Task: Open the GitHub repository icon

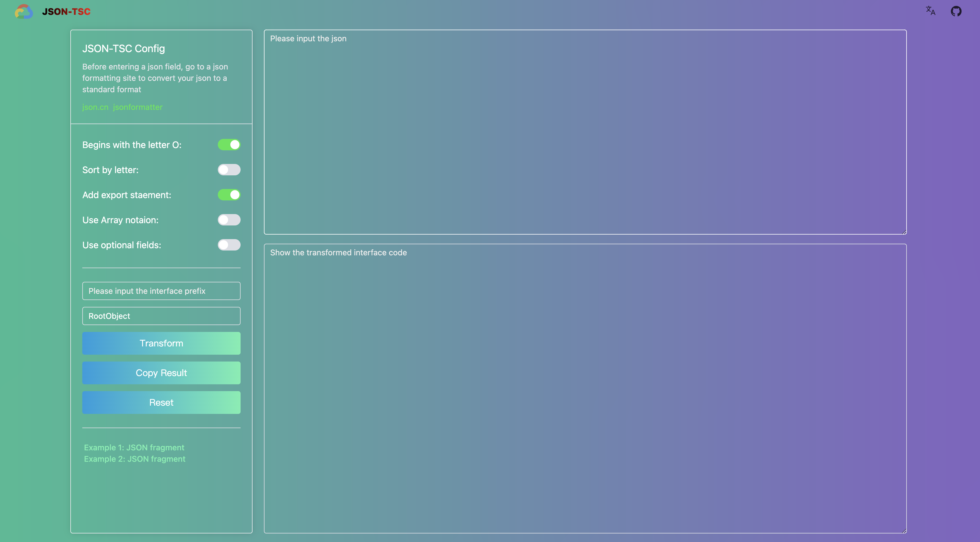Action: click(x=956, y=11)
